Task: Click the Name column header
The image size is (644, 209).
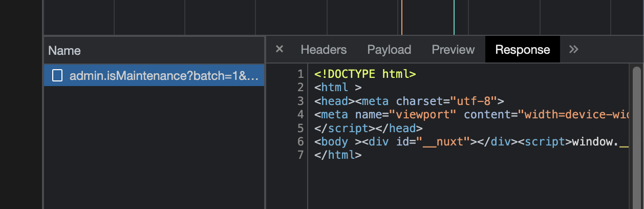Action: click(154, 50)
